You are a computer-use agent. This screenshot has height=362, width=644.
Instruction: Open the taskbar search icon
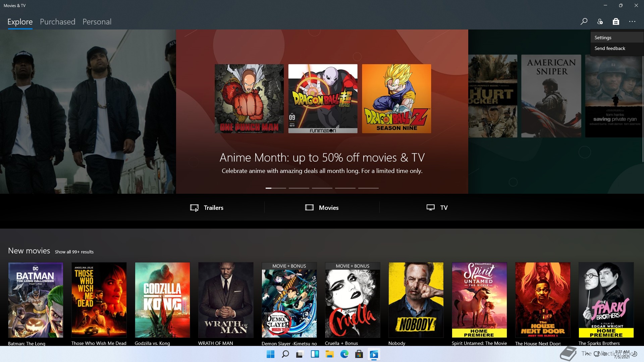(x=285, y=354)
